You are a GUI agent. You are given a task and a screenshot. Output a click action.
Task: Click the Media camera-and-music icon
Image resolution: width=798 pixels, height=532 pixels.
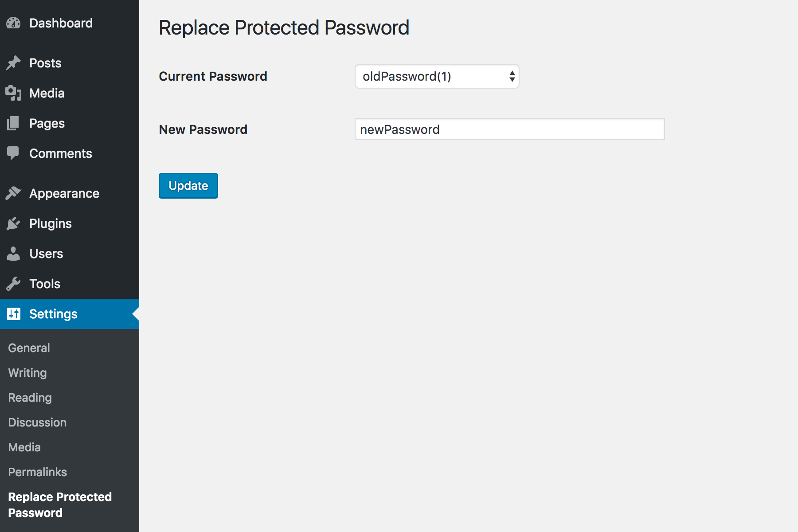(x=13, y=93)
